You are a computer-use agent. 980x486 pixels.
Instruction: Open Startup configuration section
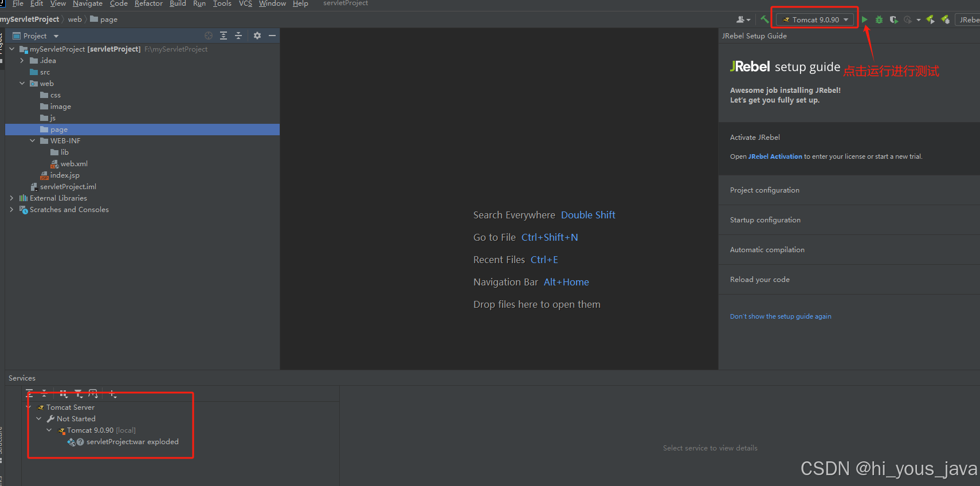click(849, 220)
